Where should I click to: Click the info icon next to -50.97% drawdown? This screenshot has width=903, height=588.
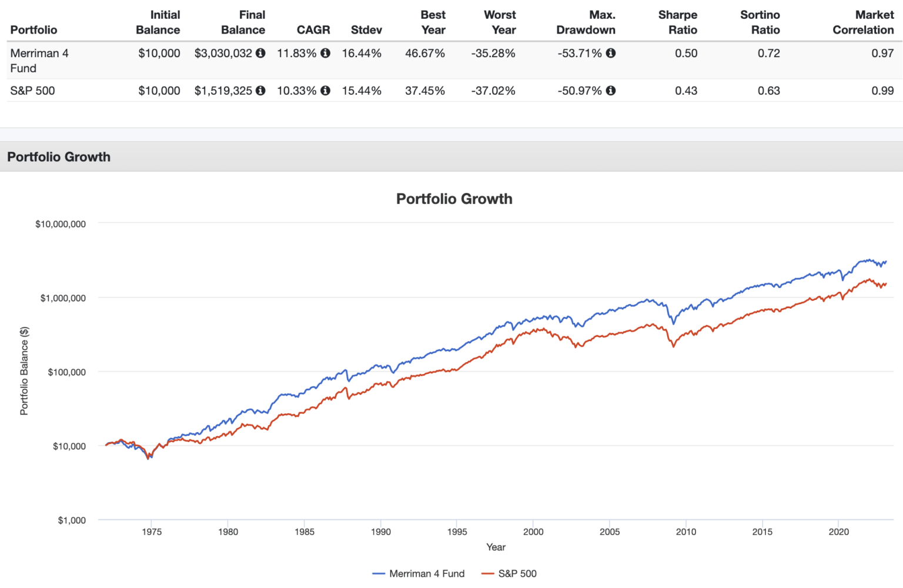pos(610,91)
